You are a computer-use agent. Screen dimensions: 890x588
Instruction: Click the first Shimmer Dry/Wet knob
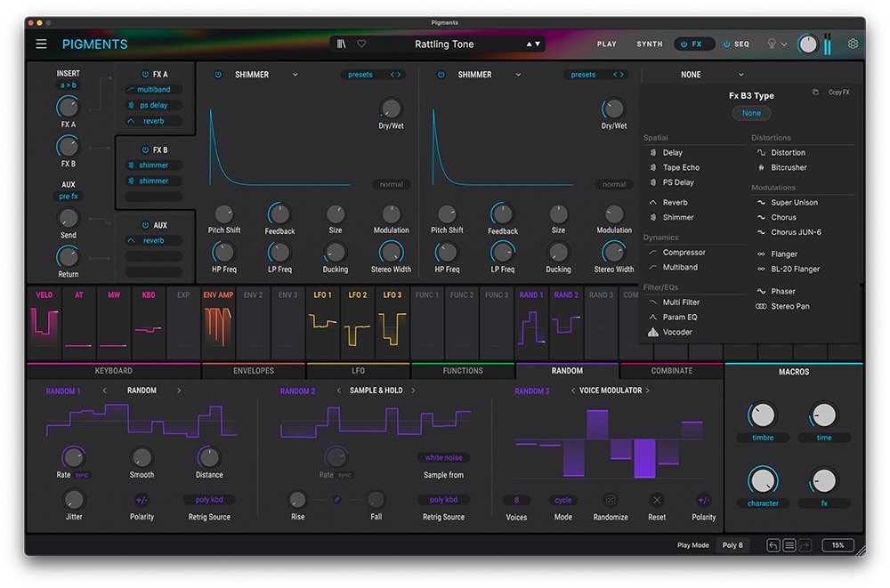click(391, 109)
